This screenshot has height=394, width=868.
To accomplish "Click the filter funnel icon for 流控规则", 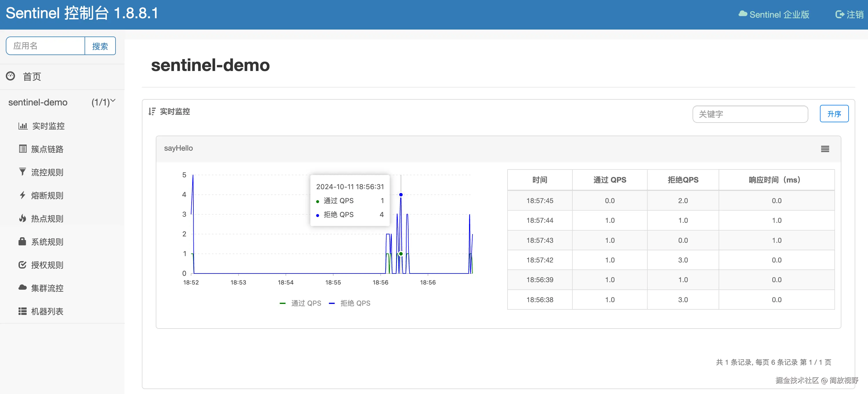I will (x=22, y=172).
